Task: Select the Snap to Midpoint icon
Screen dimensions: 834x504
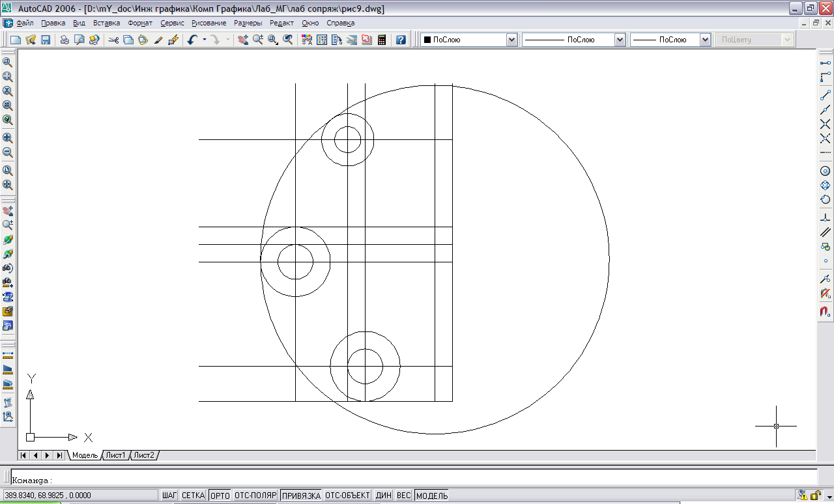Action: point(825,109)
